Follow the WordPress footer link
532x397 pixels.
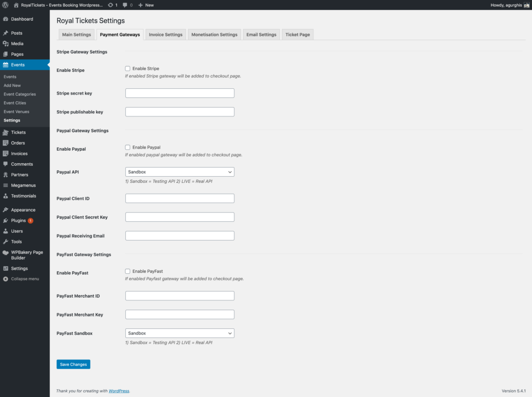(x=119, y=391)
